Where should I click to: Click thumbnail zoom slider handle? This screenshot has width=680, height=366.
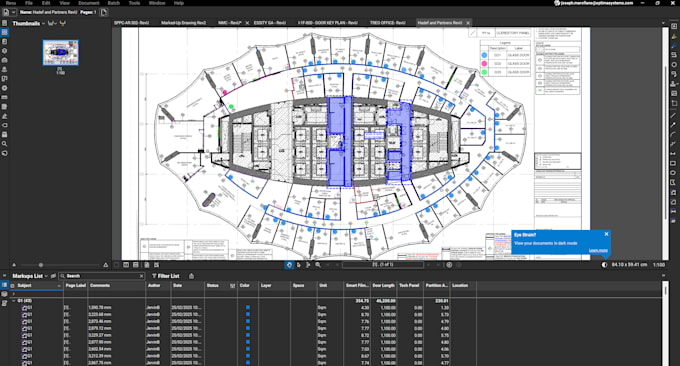click(41, 265)
